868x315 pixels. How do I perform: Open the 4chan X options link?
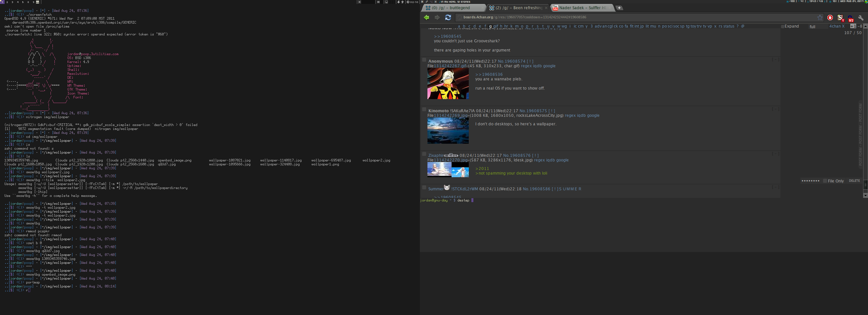(837, 26)
